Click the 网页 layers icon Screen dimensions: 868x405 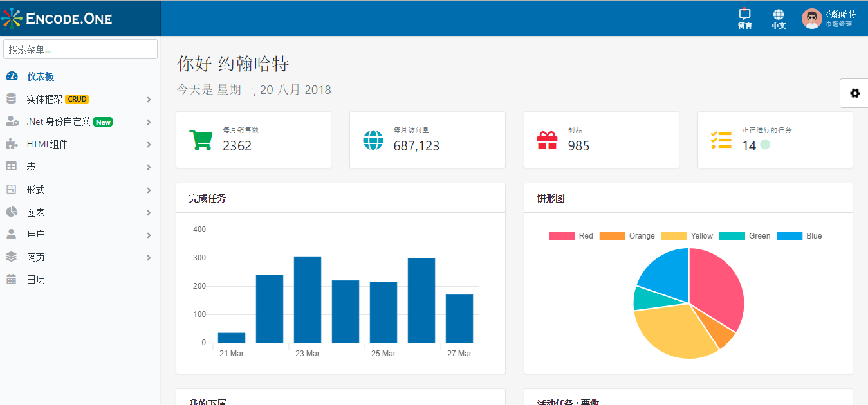(12, 257)
